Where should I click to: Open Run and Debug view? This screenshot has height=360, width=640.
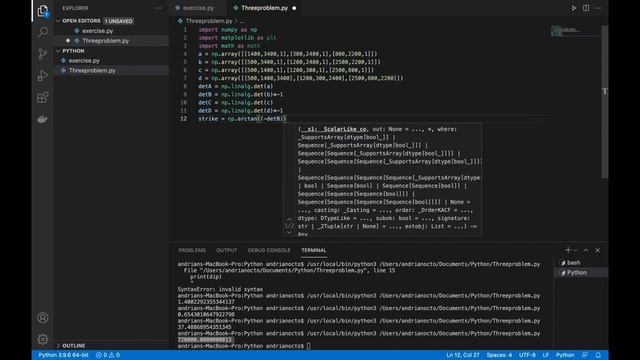(x=42, y=76)
